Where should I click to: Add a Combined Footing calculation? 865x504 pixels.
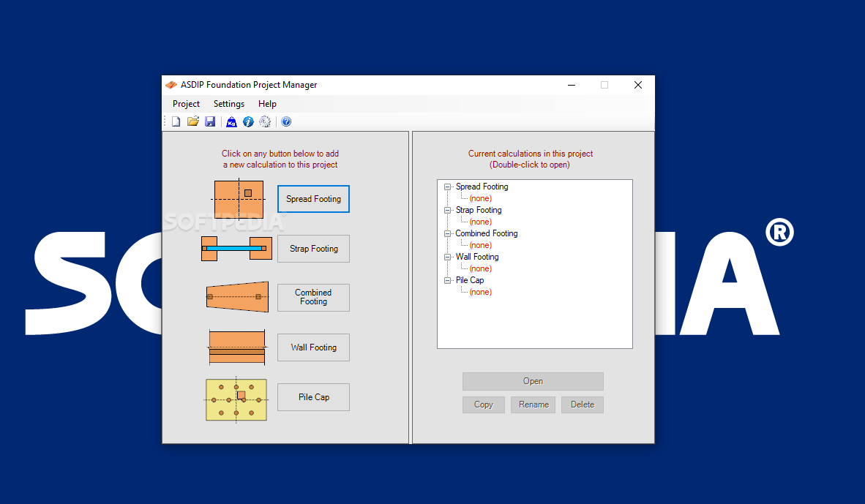click(x=313, y=297)
